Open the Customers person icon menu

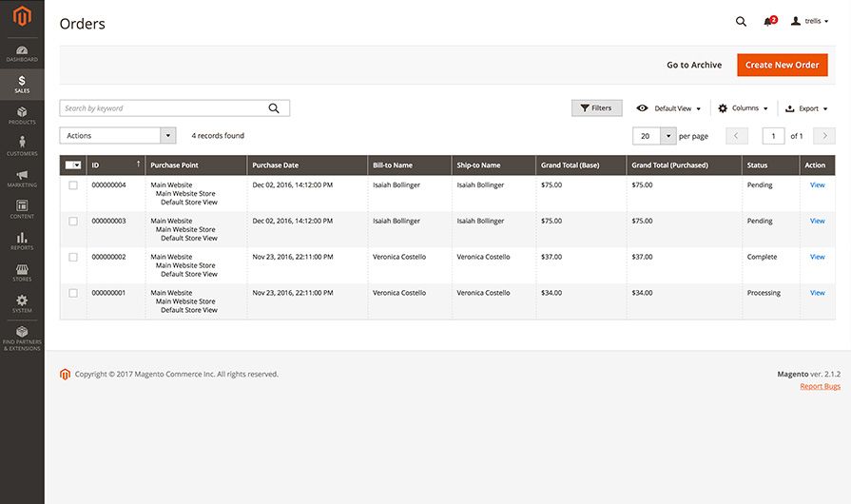click(22, 146)
